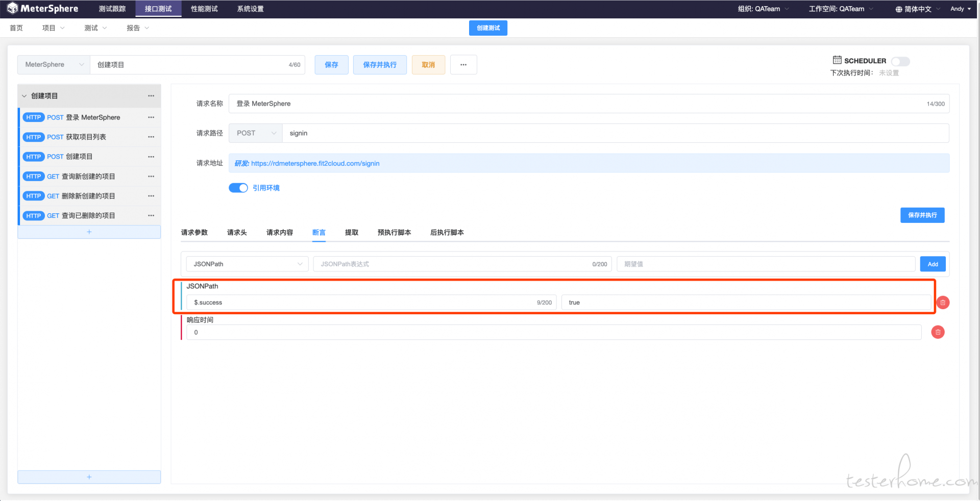Viewport: 980px width, 501px height.
Task: Switch to 接口测试 top menu
Action: click(158, 9)
